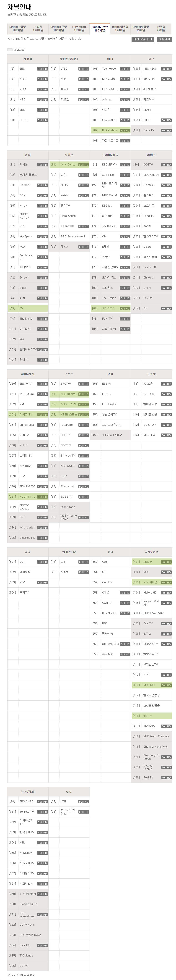Select the highlighted FX channel entry
This screenshot has height=980, width=176.
pyautogui.click(x=28, y=309)
